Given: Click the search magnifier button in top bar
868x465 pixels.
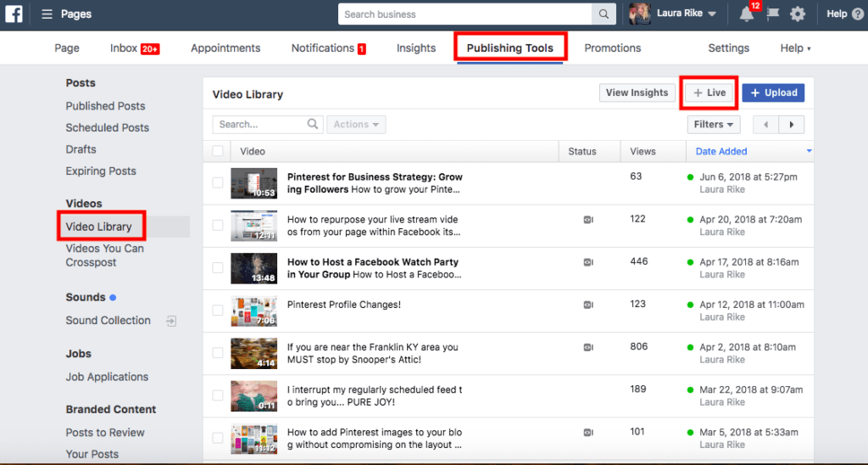Looking at the screenshot, I should (604, 14).
